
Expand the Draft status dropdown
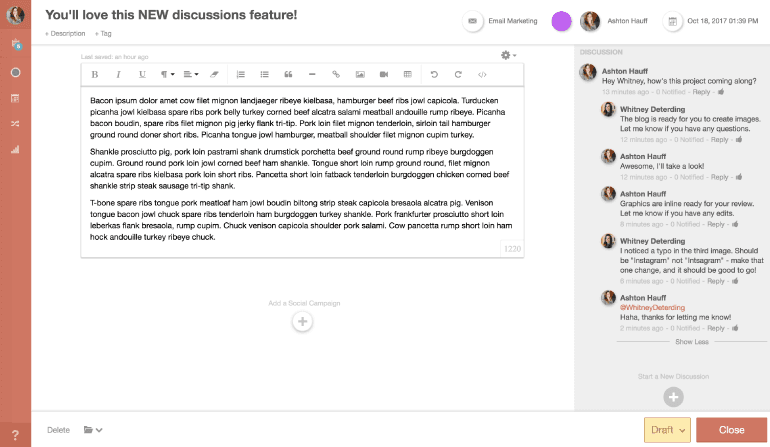click(668, 430)
